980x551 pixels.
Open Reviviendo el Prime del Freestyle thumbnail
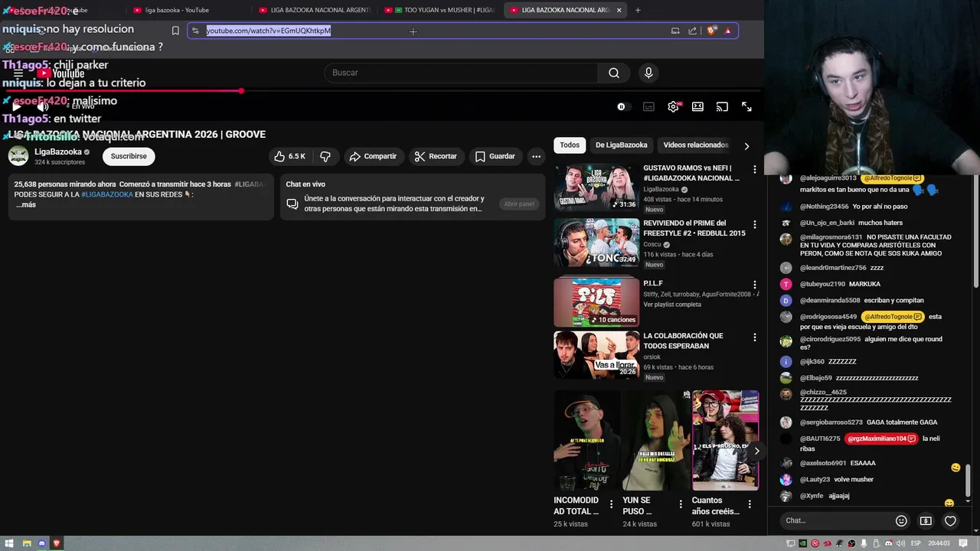(x=596, y=243)
